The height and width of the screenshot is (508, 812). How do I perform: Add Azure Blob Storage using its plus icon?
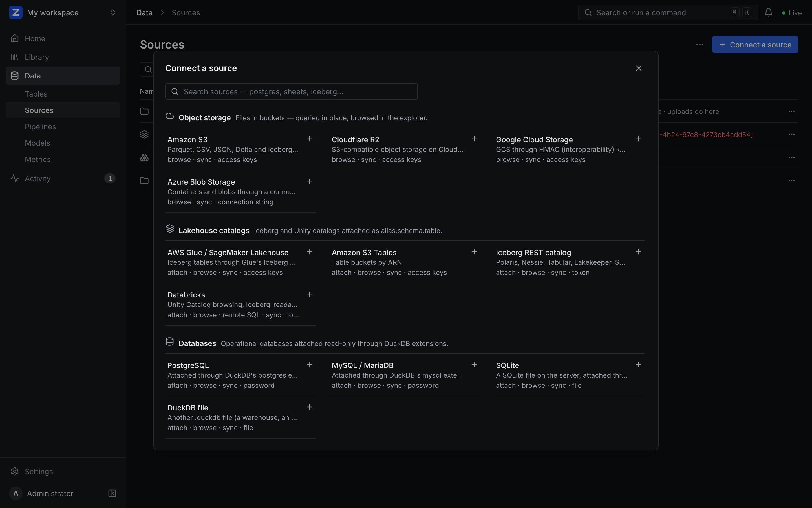point(309,181)
